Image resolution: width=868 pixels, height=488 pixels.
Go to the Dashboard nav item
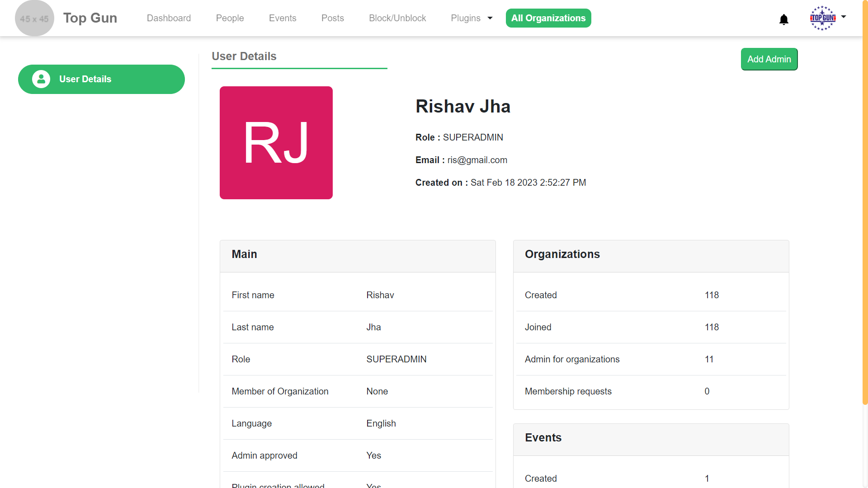coord(169,18)
